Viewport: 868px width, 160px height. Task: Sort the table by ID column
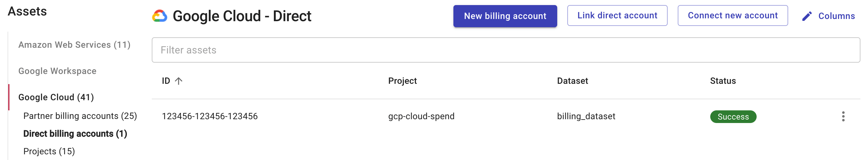[x=166, y=81]
